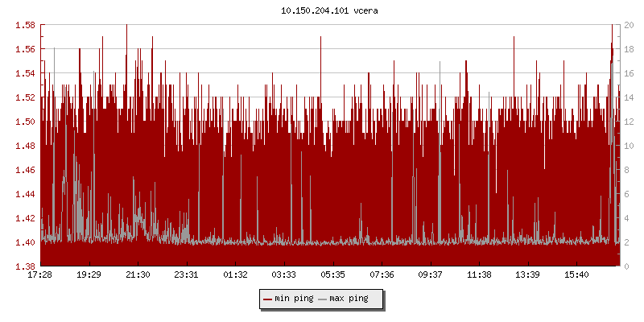Click the 20 right axis value
Viewport: 644px width, 322px height.
[630, 25]
